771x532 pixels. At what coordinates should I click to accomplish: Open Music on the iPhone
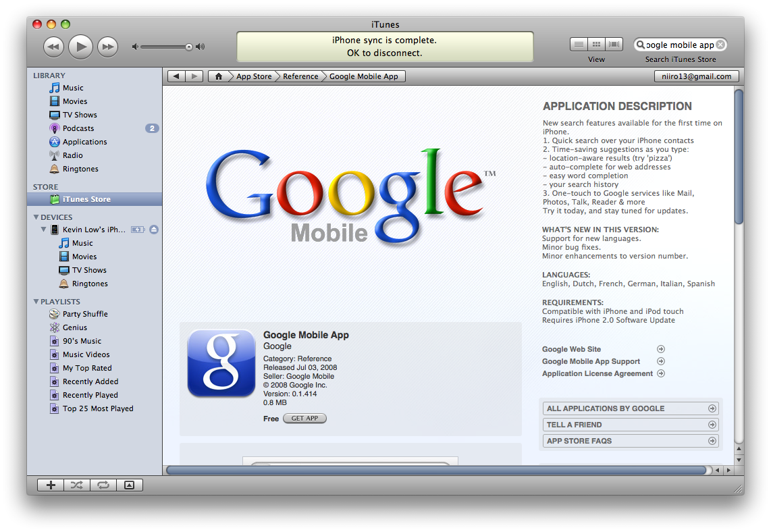pyautogui.click(x=95, y=243)
